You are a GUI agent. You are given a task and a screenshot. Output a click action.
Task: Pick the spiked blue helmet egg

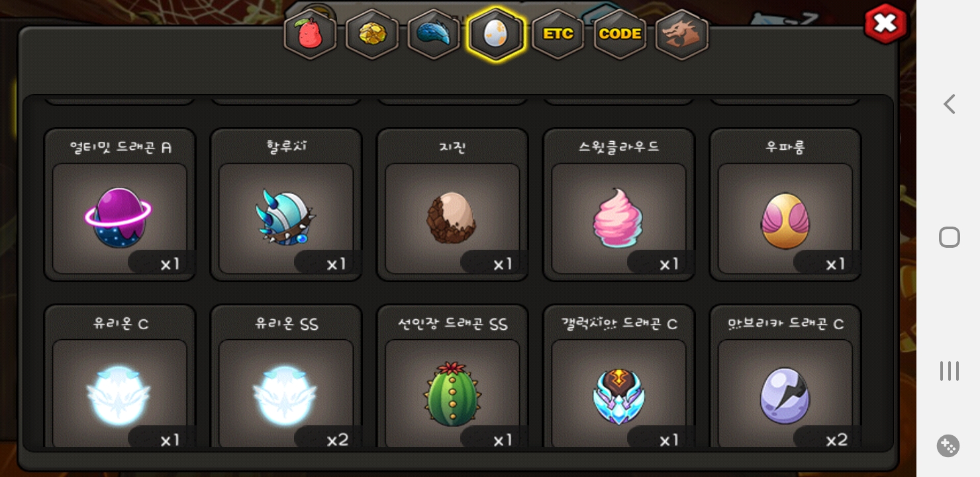(x=286, y=205)
